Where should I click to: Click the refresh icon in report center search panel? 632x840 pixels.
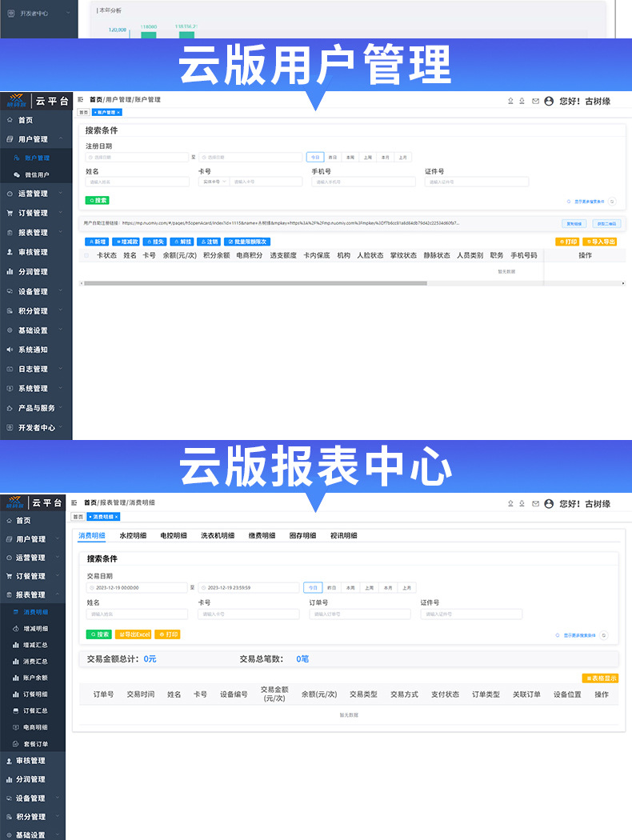tap(604, 635)
